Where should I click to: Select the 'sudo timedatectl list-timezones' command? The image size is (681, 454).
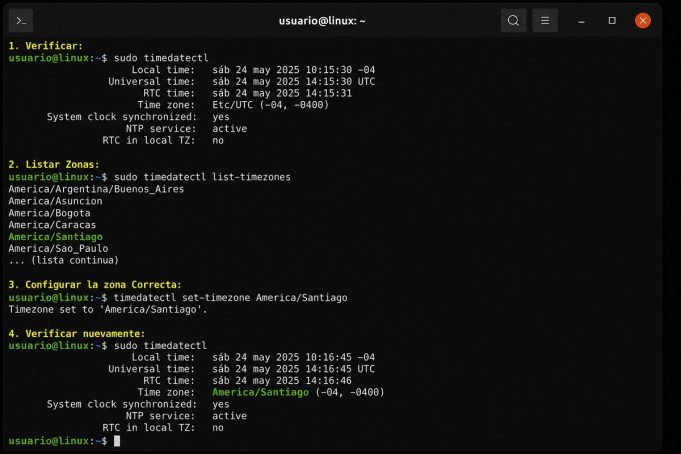click(x=202, y=177)
